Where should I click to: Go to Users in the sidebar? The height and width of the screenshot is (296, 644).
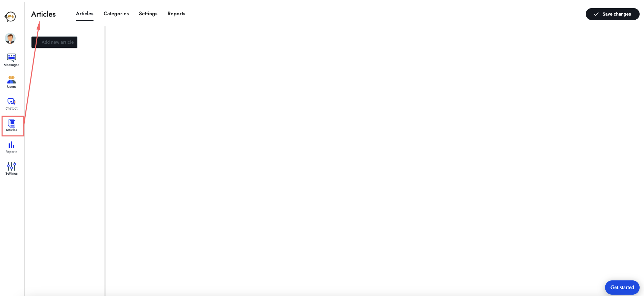[12, 82]
